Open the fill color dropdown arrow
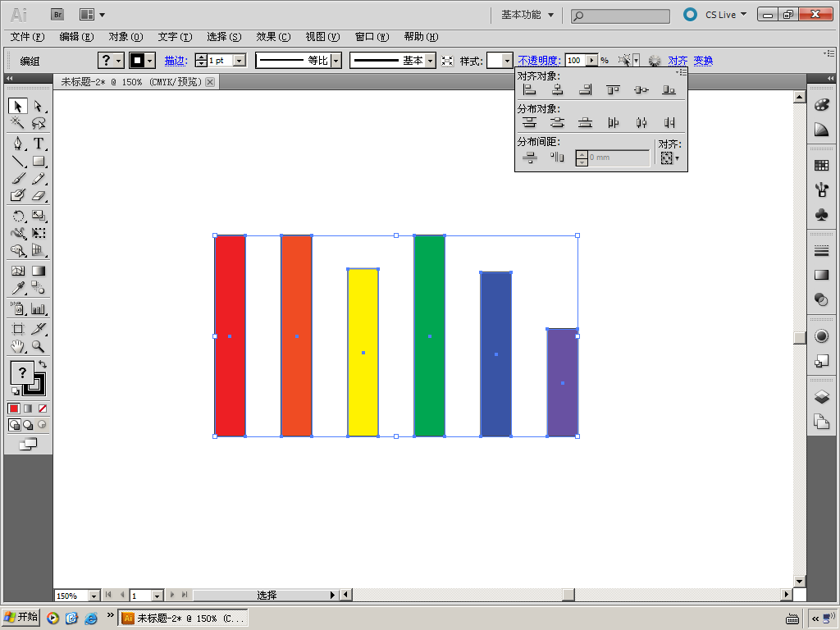 (x=119, y=61)
